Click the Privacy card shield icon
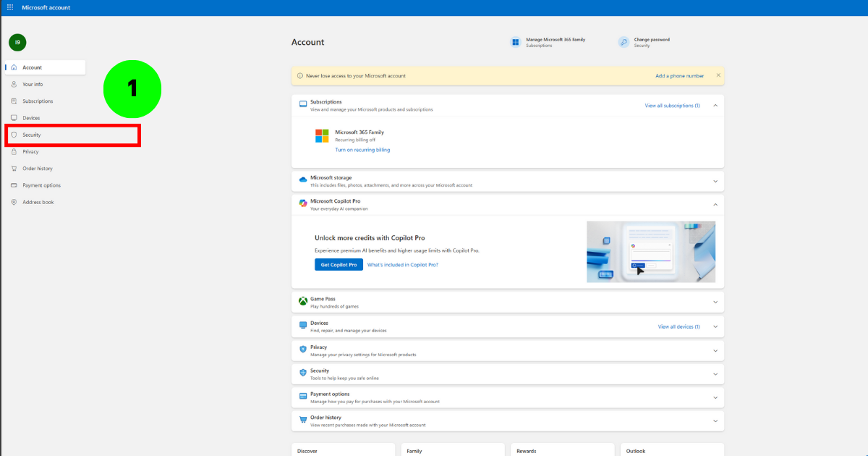 [303, 349]
